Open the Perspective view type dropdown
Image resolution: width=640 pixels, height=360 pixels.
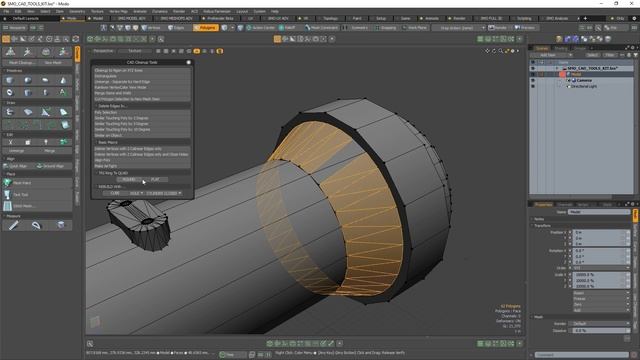point(103,51)
